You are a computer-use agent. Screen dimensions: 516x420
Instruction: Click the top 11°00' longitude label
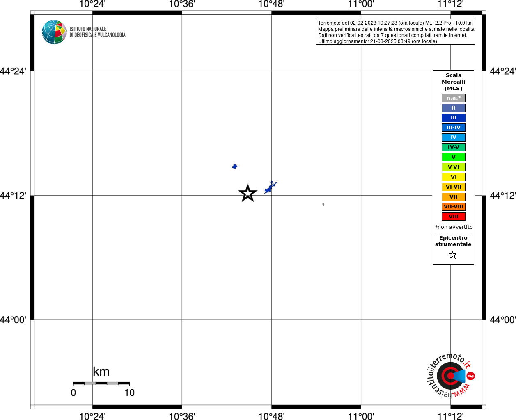point(361,4)
